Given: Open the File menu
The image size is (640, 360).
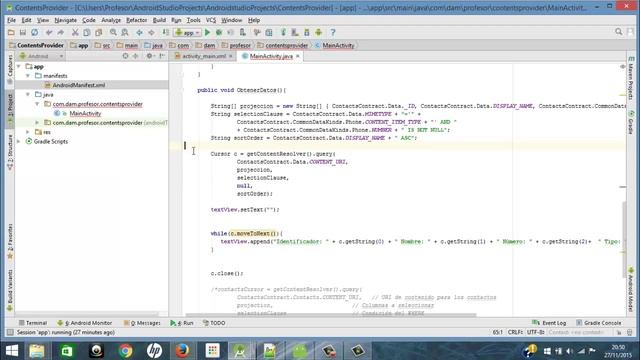Looking at the screenshot, I should click(x=11, y=20).
